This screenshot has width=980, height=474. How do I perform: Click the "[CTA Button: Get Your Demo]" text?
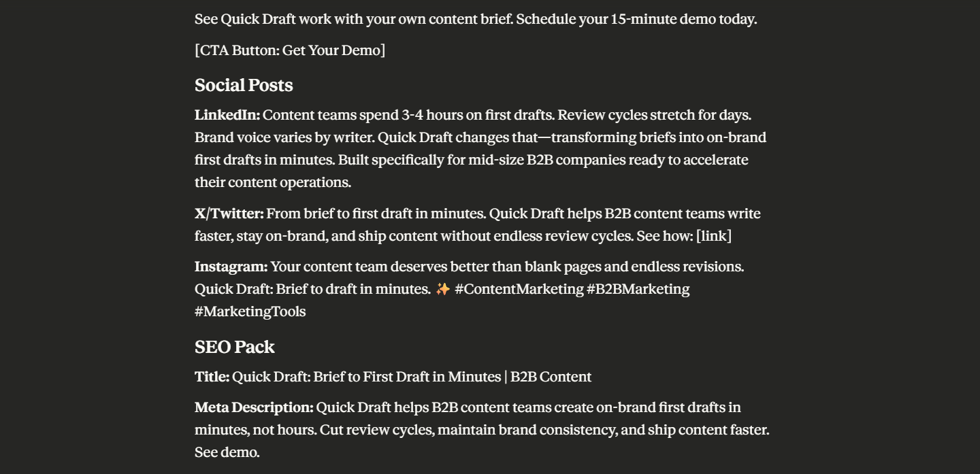[290, 50]
